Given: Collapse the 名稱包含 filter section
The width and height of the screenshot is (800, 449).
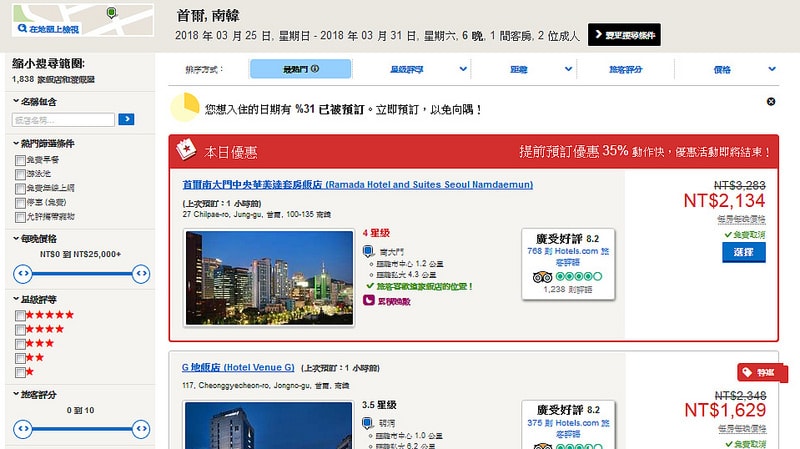Looking at the screenshot, I should [x=34, y=102].
